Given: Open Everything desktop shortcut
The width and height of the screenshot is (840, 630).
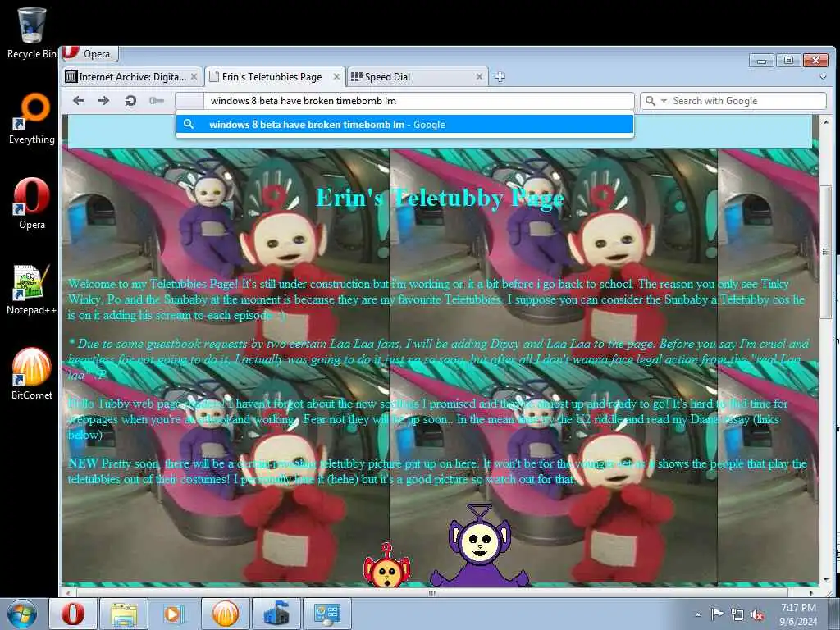Looking at the screenshot, I should tap(32, 118).
